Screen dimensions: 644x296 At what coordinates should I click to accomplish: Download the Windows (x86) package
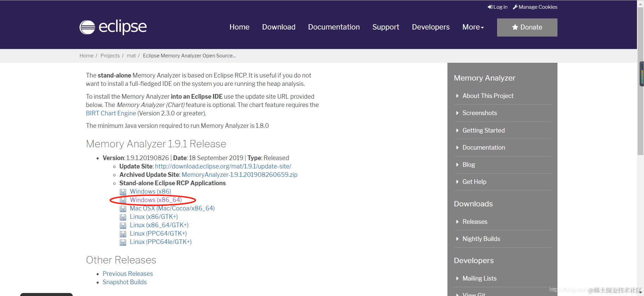[x=151, y=192]
